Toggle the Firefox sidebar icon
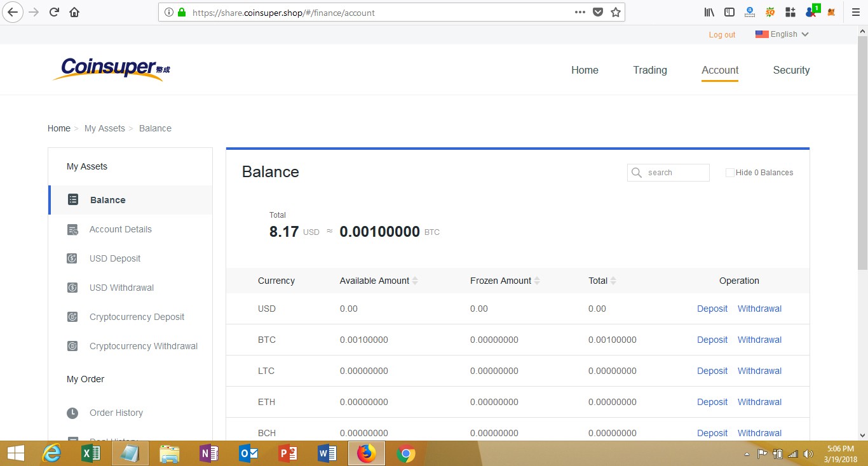This screenshot has height=466, width=868. pyautogui.click(x=729, y=12)
